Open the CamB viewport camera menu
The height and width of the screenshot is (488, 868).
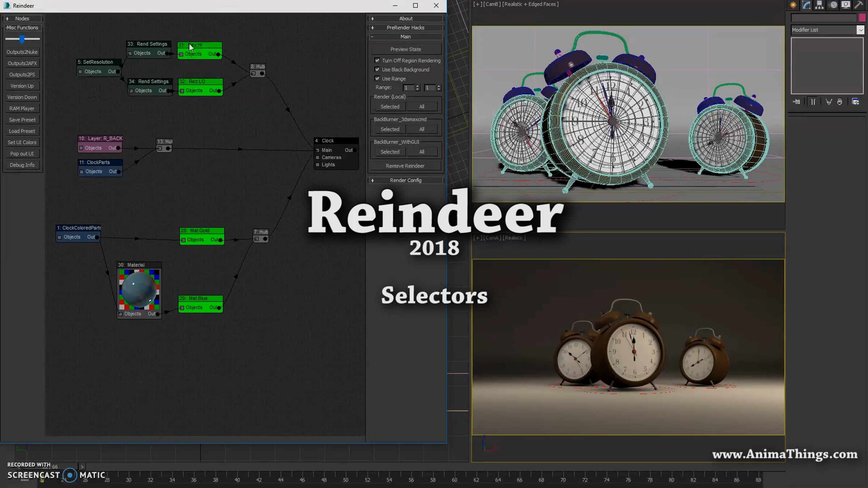pyautogui.click(x=492, y=4)
